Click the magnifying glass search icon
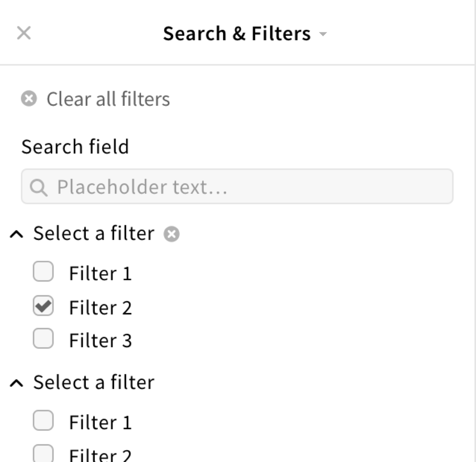The width and height of the screenshot is (476, 462). tap(39, 187)
